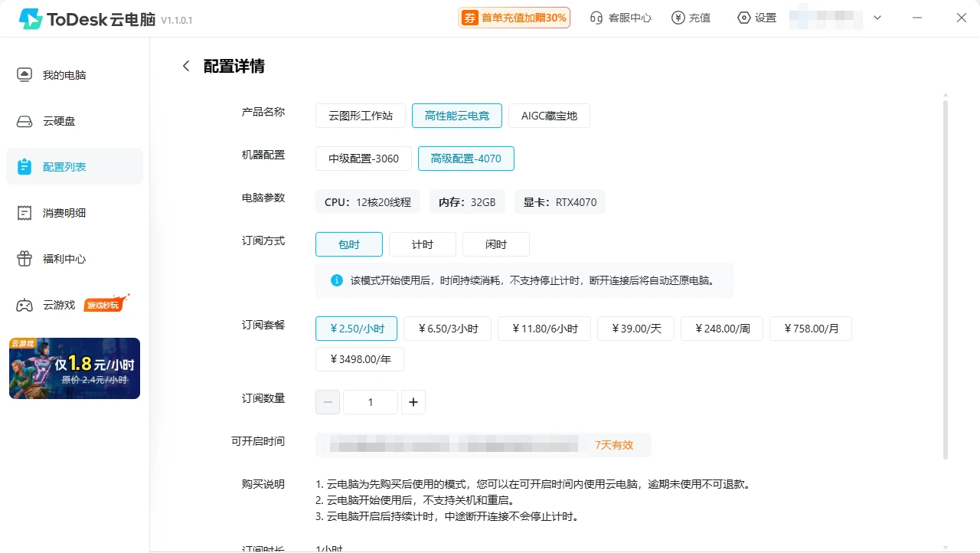Open the account dropdown arrow
The height and width of the screenshot is (553, 980).
click(877, 18)
